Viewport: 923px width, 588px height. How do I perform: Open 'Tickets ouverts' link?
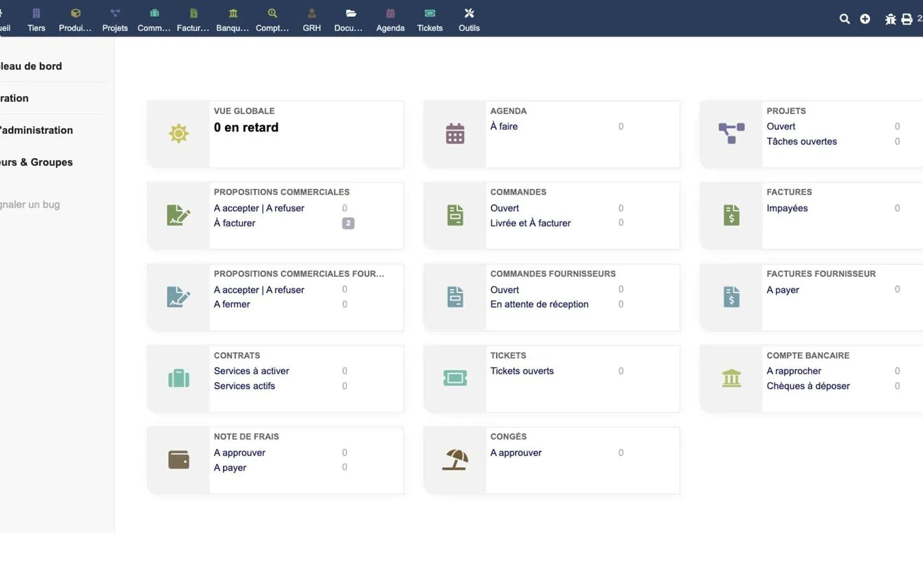(521, 371)
